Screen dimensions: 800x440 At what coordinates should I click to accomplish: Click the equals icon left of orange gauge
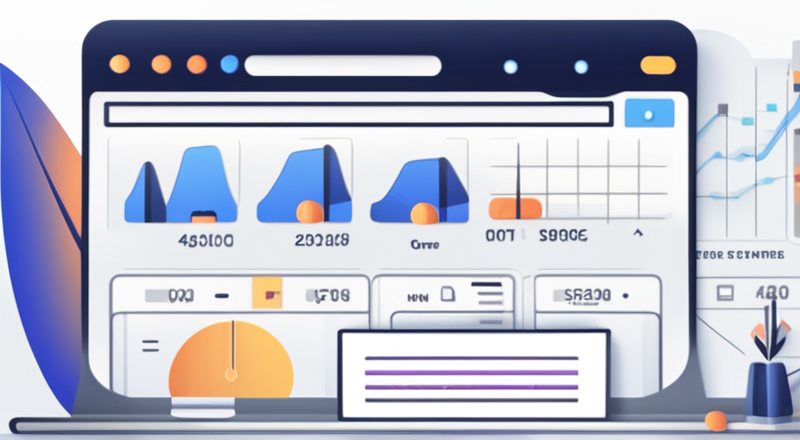click(151, 345)
